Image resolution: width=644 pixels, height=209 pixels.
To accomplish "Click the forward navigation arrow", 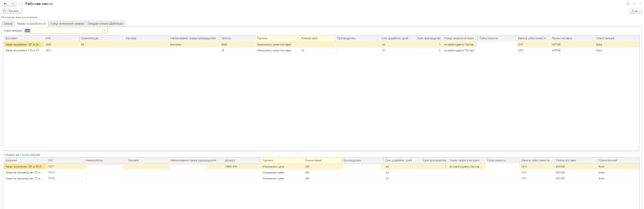I will tap(13, 4).
